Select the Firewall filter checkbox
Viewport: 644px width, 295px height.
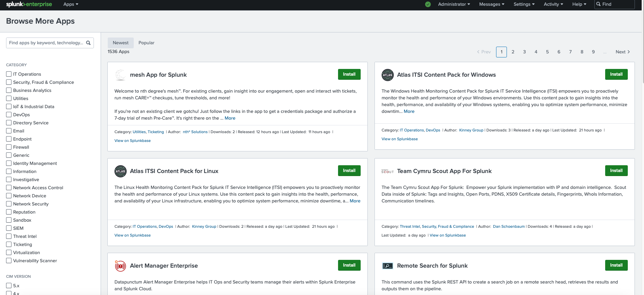coord(9,147)
